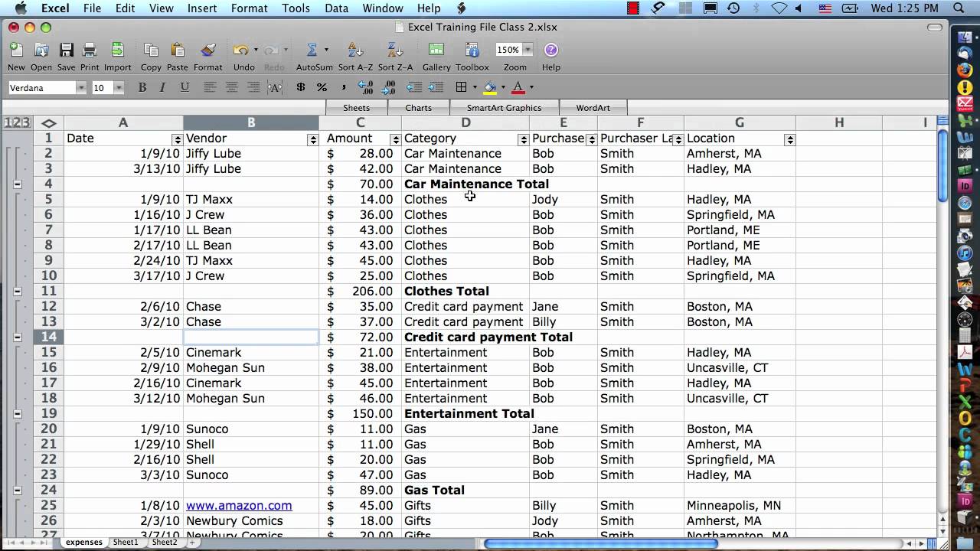
Task: Open the font size dropdown
Action: tap(119, 88)
